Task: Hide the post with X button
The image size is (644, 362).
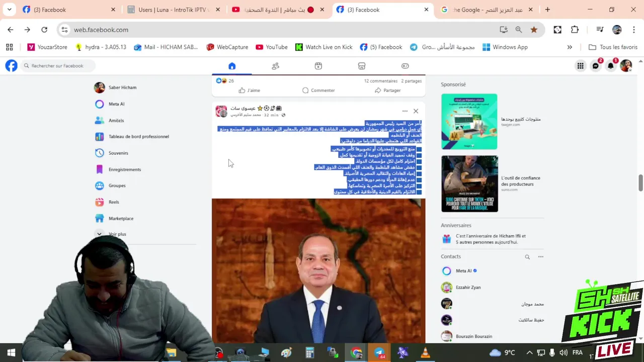Action: click(416, 111)
